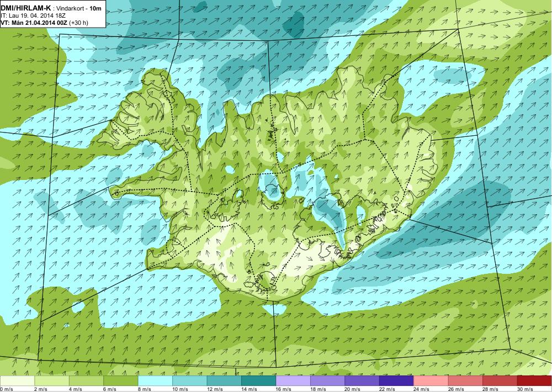Pick the violet 20–22 m/s legend swatch
The width and height of the screenshot is (552, 392).
click(362, 381)
